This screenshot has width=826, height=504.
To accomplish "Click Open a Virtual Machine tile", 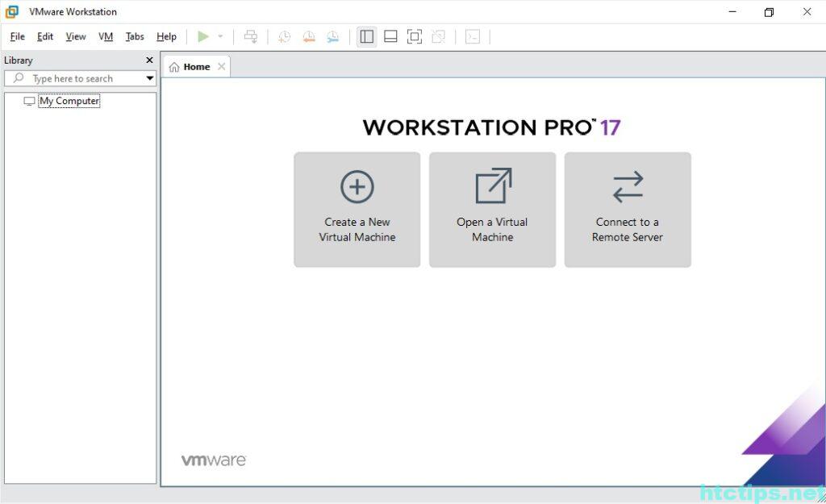I will click(x=492, y=210).
